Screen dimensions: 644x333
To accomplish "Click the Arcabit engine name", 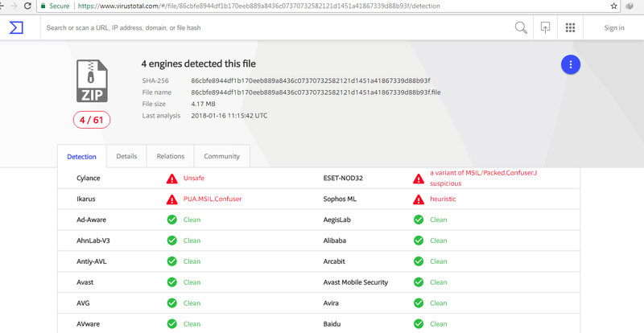I will point(334,261).
